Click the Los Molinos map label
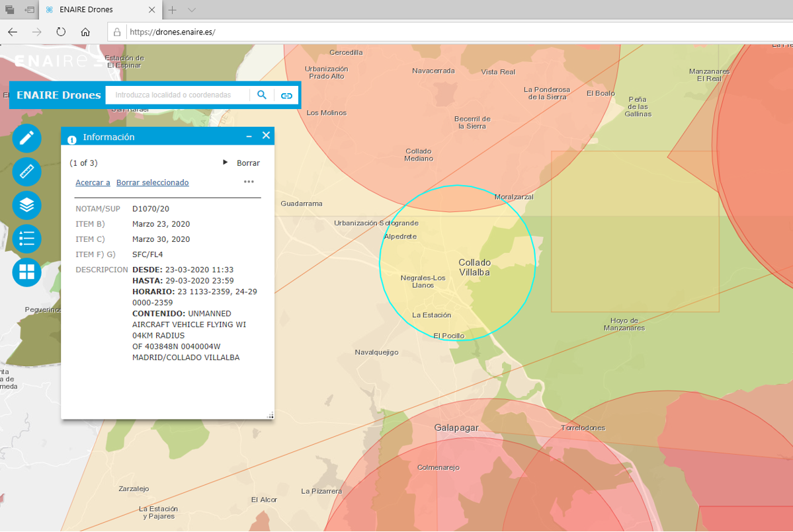This screenshot has height=532, width=793. pos(327,112)
